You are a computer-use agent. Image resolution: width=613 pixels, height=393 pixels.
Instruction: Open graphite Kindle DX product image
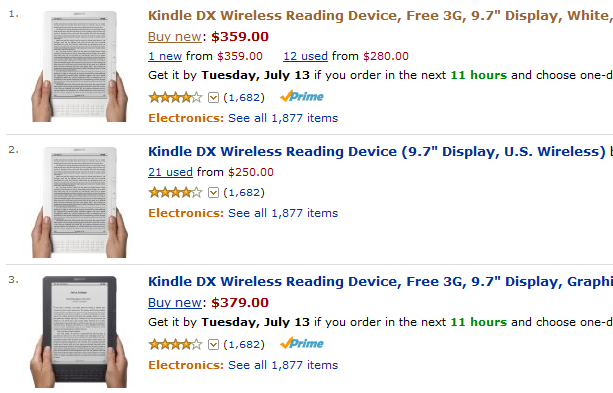point(79,332)
